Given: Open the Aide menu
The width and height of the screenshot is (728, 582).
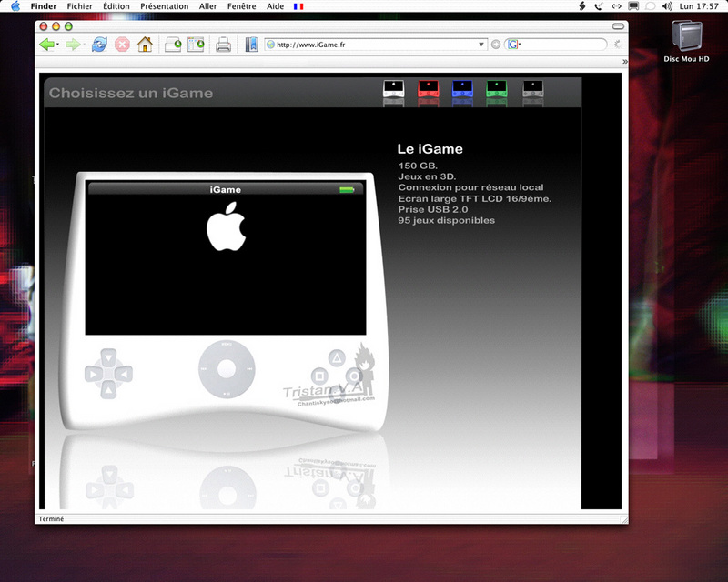Looking at the screenshot, I should pos(276,6).
